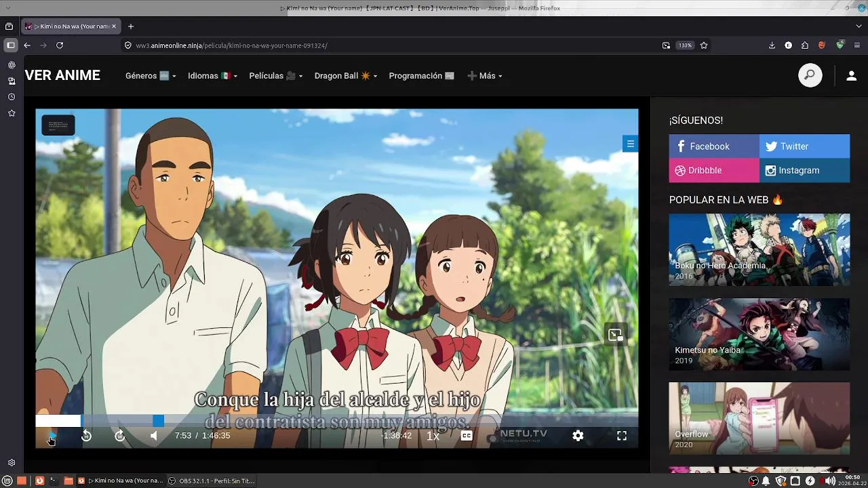This screenshot has width=868, height=488.
Task: Open the Dribbble link
Action: click(714, 170)
